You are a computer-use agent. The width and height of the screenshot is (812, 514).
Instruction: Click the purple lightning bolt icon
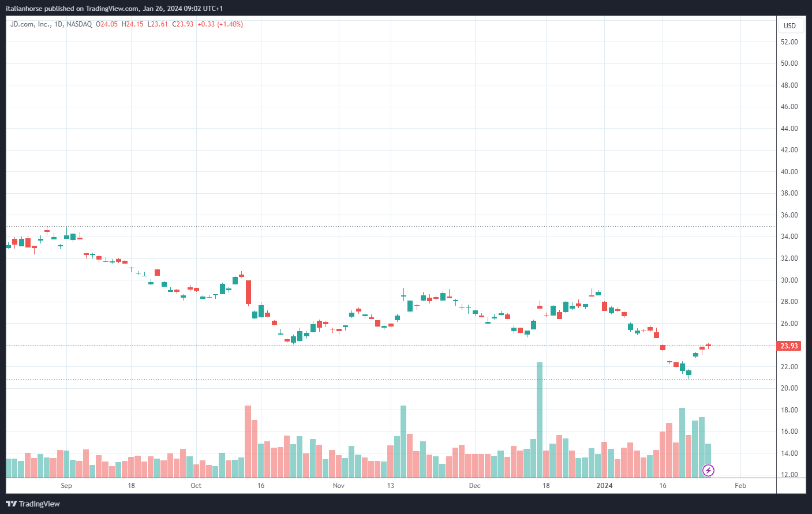tap(708, 470)
